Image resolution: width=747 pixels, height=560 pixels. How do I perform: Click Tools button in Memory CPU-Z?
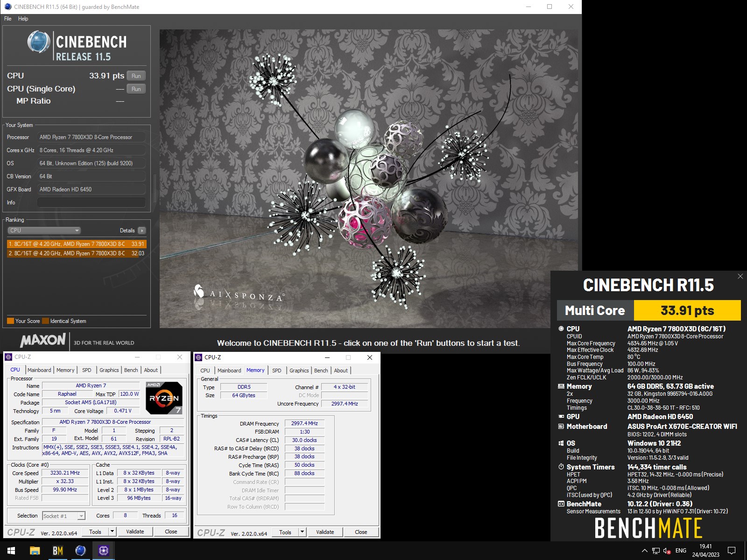[285, 532]
